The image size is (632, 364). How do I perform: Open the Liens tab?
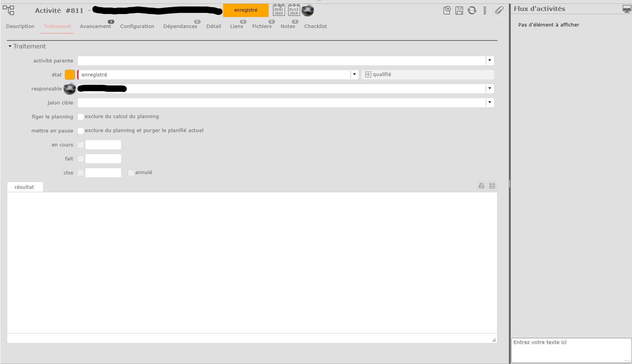point(237,26)
